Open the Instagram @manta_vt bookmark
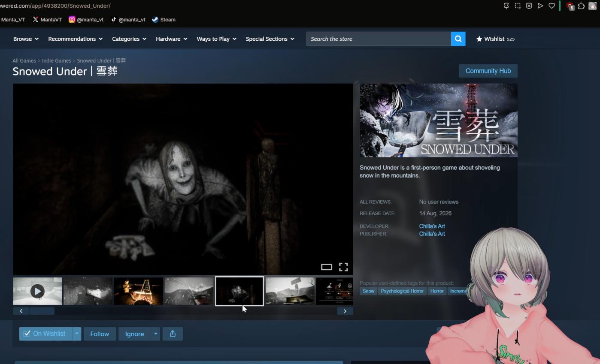Screen dimensions: 600x364 point(86,20)
